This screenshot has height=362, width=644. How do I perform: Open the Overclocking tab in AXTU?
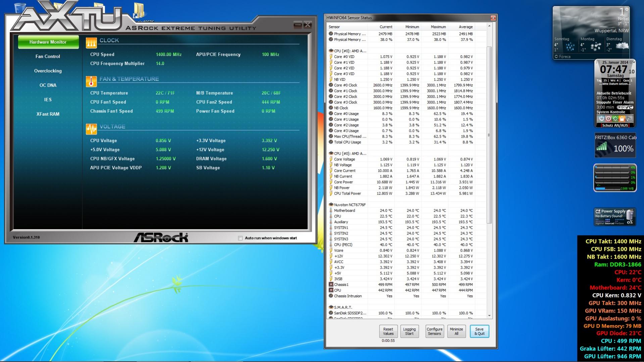(48, 71)
